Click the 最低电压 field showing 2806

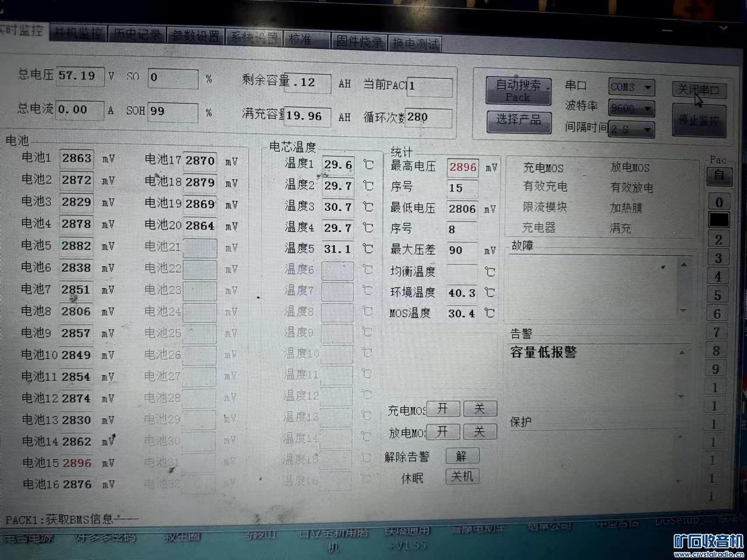click(x=462, y=209)
